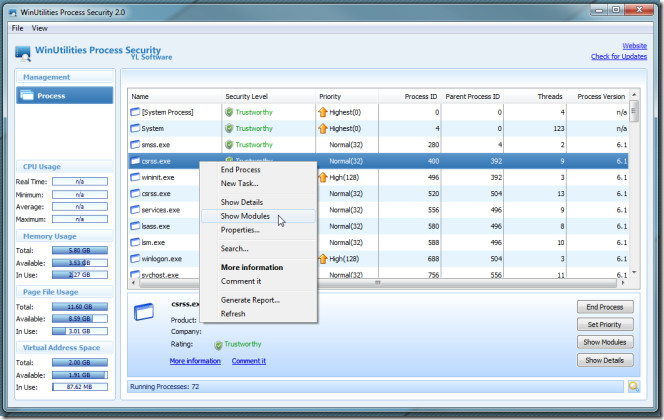Click the smss.exe process icon
Image resolution: width=664 pixels, height=420 pixels.
coord(135,145)
